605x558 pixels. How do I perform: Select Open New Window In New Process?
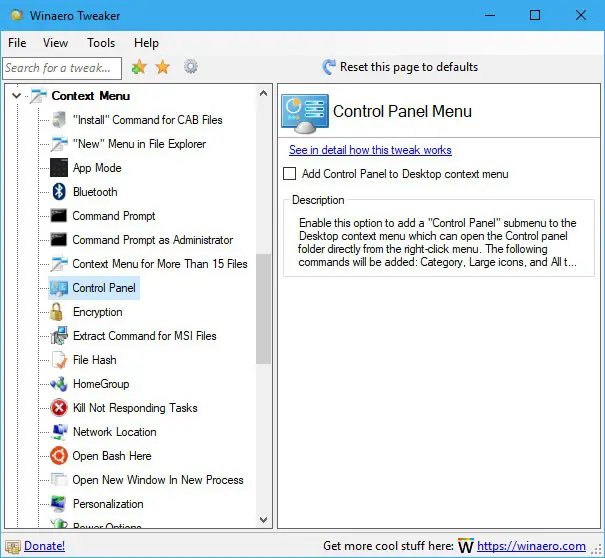coord(158,480)
